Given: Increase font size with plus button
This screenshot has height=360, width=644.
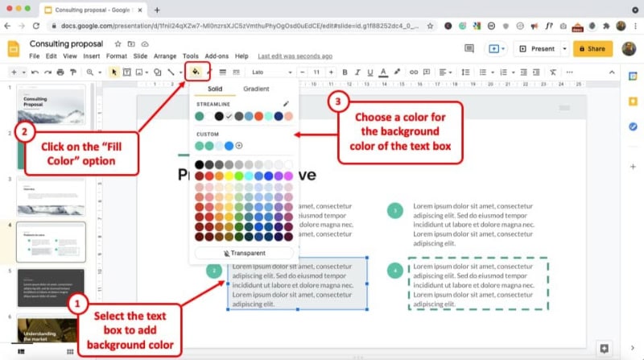Looking at the screenshot, I should click(331, 72).
